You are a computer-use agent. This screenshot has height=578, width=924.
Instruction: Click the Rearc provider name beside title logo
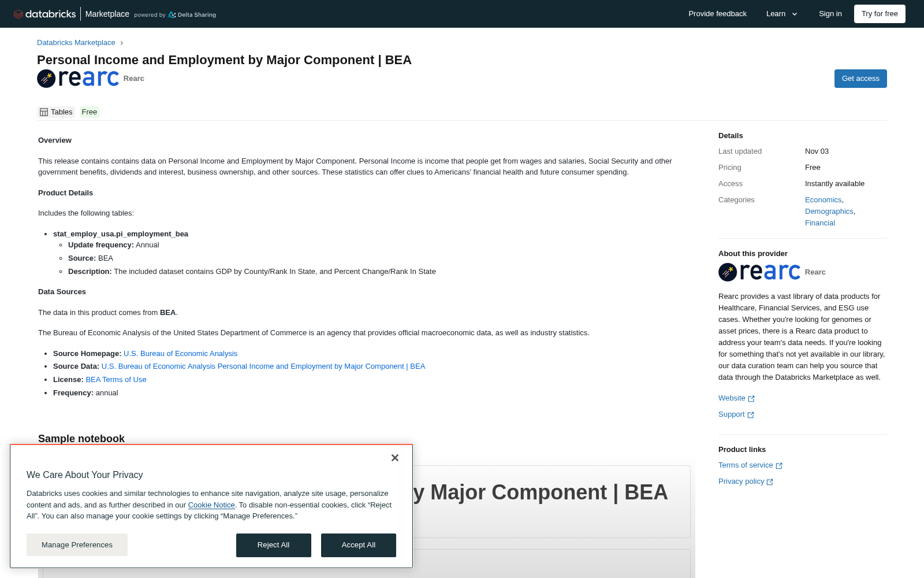click(x=134, y=79)
